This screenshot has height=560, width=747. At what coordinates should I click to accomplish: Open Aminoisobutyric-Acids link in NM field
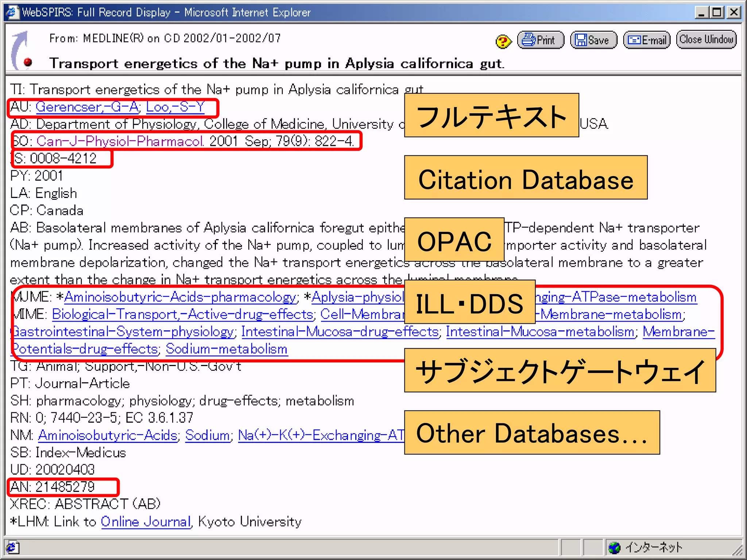tap(108, 435)
